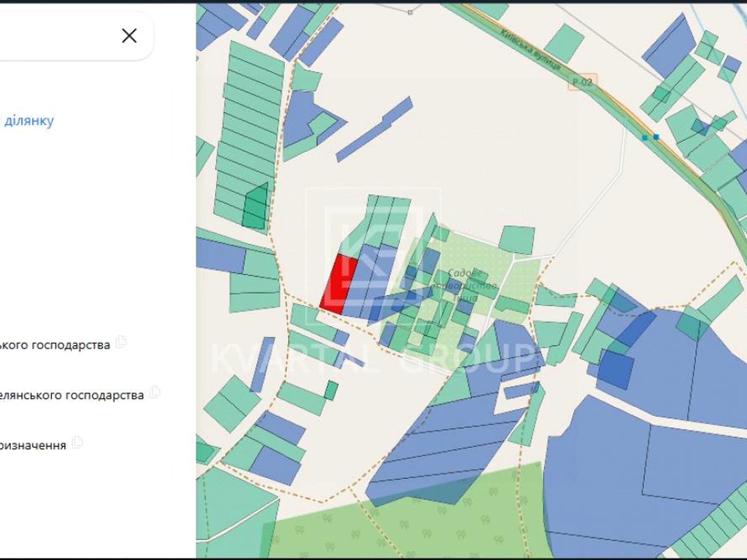This screenshot has width=747, height=560.
Task: Click the P-02 road shield label
Action: [x=582, y=82]
